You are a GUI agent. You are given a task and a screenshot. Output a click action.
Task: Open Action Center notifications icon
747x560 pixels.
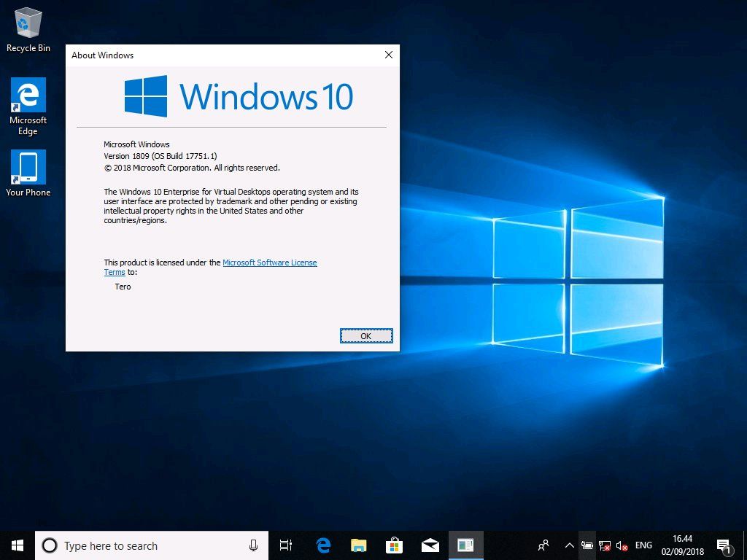724,545
